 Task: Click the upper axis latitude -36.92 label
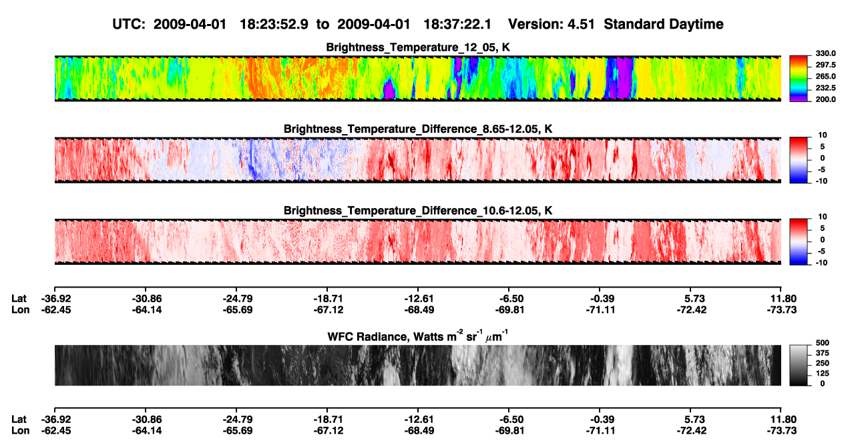pyautogui.click(x=54, y=298)
